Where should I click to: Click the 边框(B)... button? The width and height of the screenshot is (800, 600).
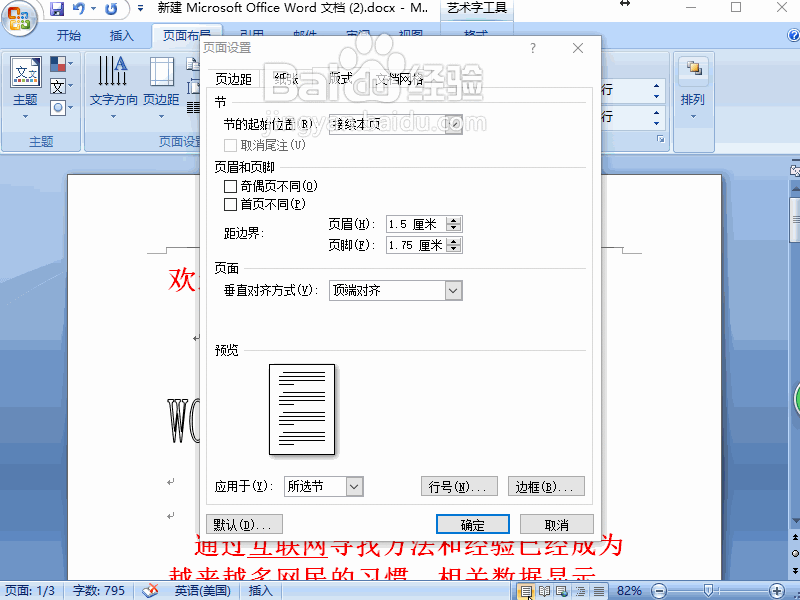pyautogui.click(x=546, y=487)
